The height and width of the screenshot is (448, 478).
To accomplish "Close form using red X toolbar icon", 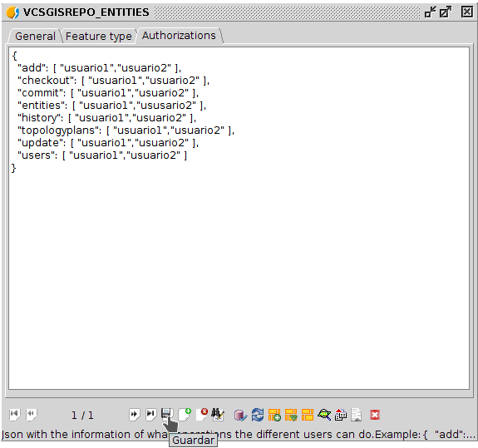I will click(375, 415).
